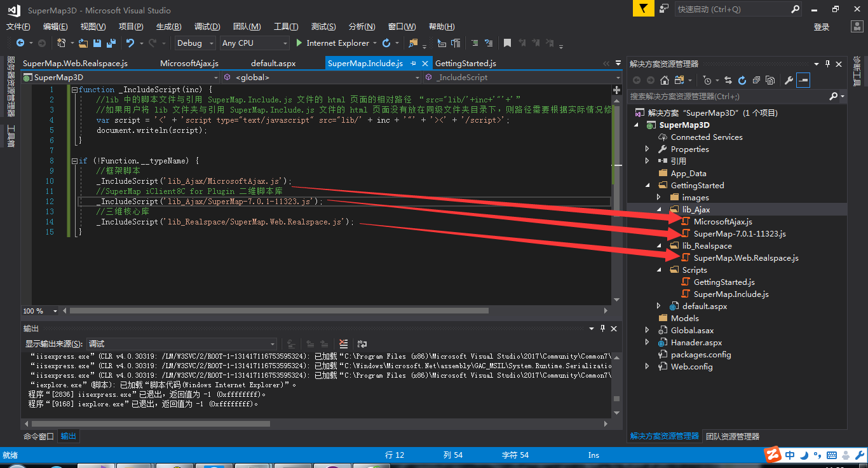Click the Sogou input method icon in tray

point(773,455)
